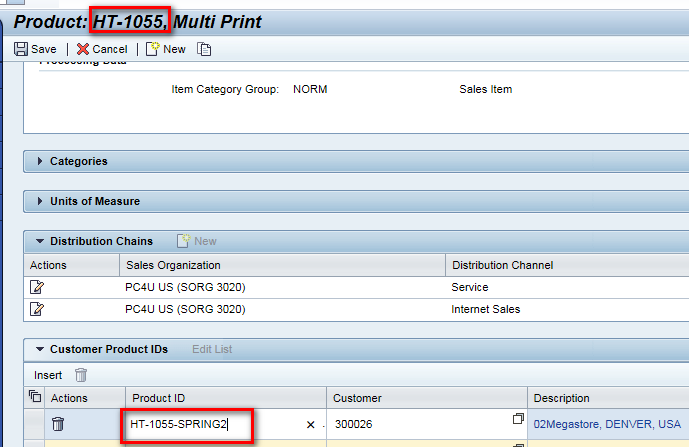
Task: Click the Product ID input field
Action: tap(210, 425)
